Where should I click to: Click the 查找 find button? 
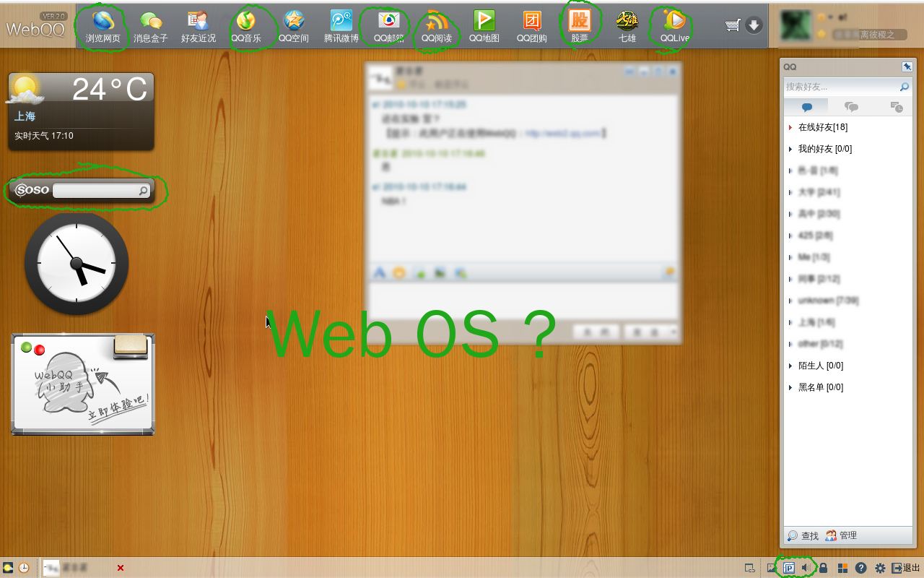click(x=803, y=535)
